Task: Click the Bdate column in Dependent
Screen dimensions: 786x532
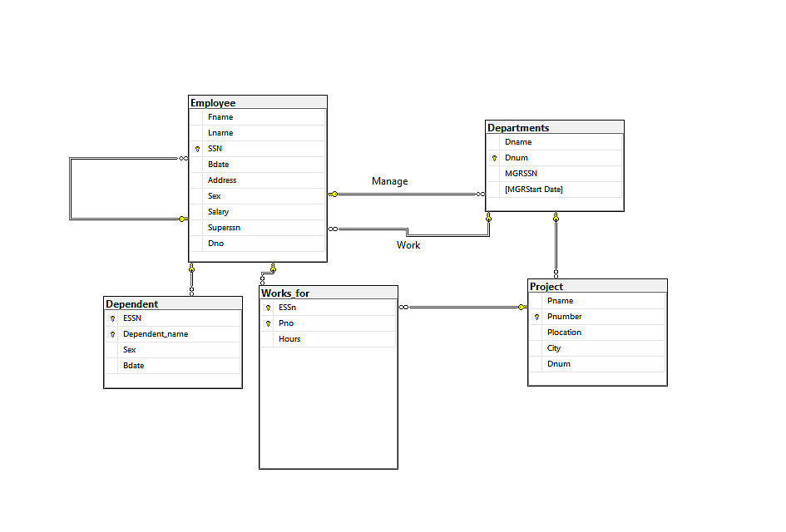Action: [x=173, y=366]
